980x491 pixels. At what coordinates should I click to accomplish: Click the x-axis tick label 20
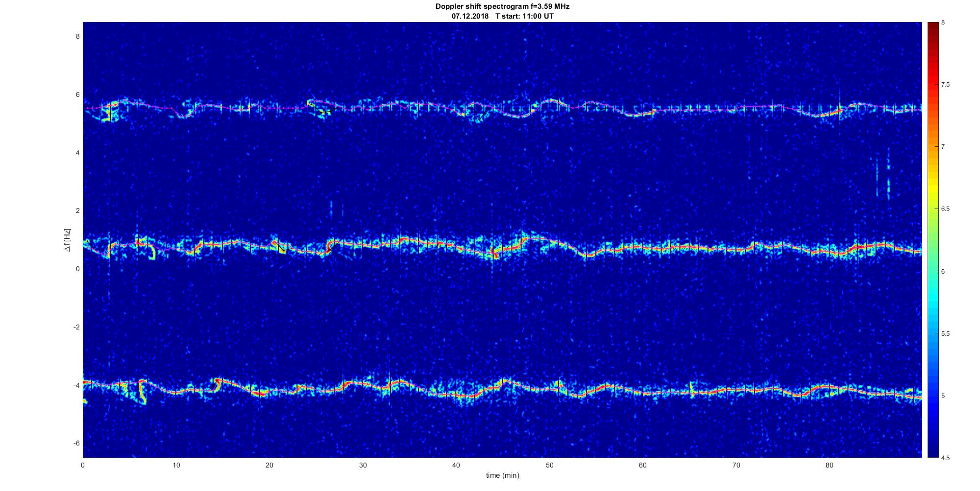coord(269,466)
